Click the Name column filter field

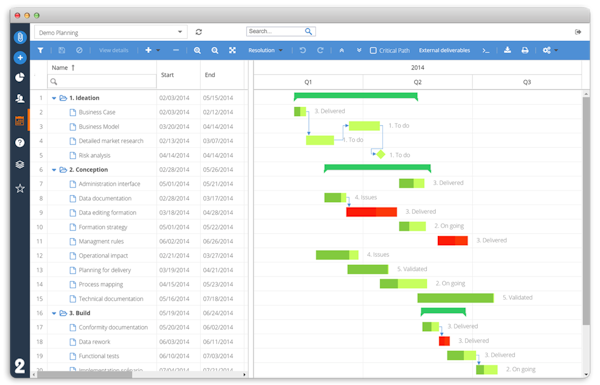coord(102,82)
